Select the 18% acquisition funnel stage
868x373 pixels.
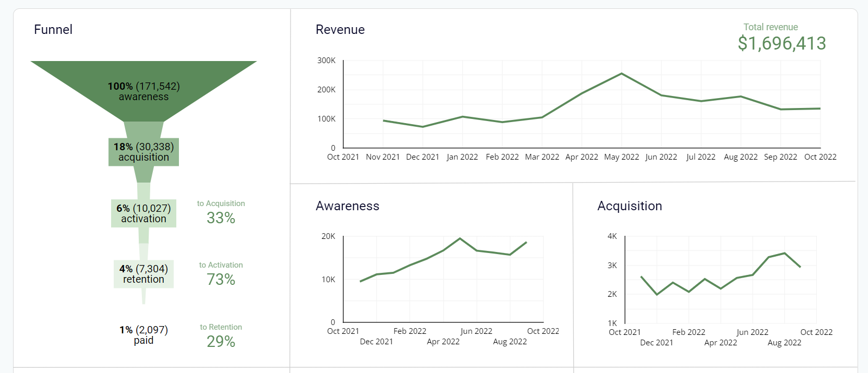pos(143,152)
